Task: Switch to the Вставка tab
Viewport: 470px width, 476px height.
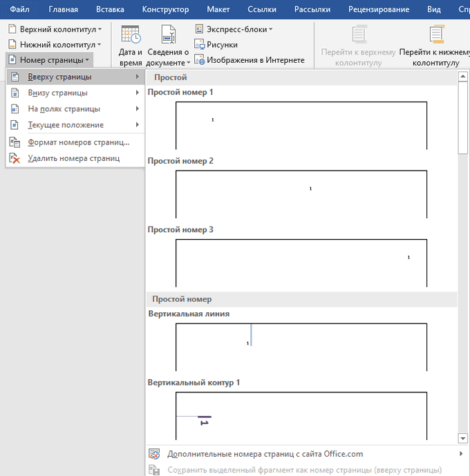Action: 110,10
